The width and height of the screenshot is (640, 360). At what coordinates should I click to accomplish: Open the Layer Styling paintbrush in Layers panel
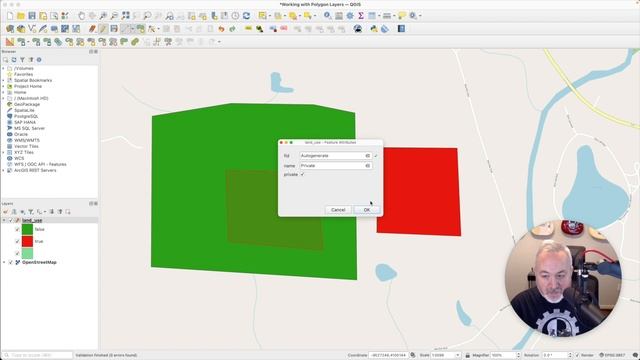click(x=6, y=212)
